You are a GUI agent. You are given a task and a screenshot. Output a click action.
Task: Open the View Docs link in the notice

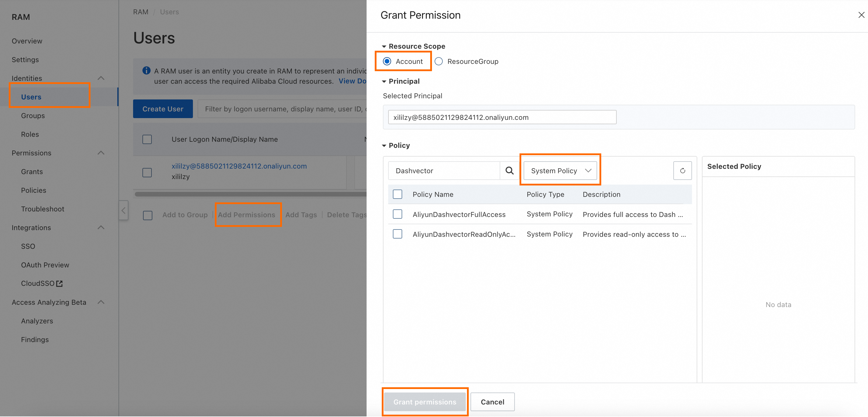pos(353,81)
